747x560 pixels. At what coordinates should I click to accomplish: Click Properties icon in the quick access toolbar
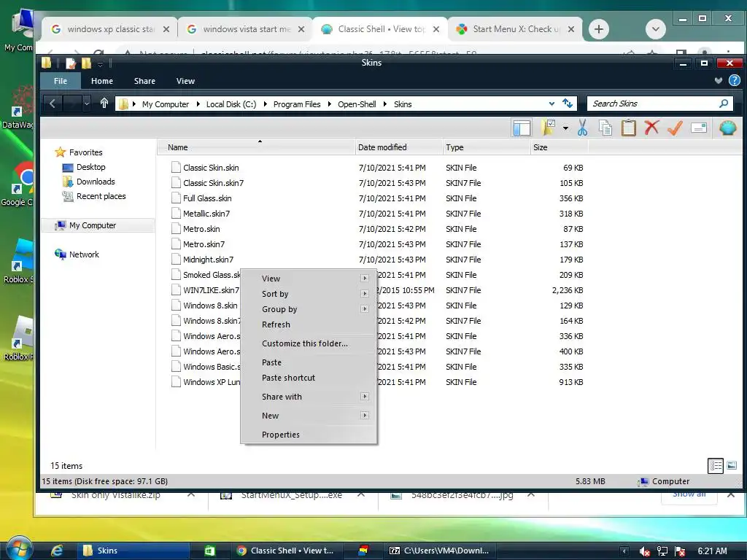tap(71, 63)
